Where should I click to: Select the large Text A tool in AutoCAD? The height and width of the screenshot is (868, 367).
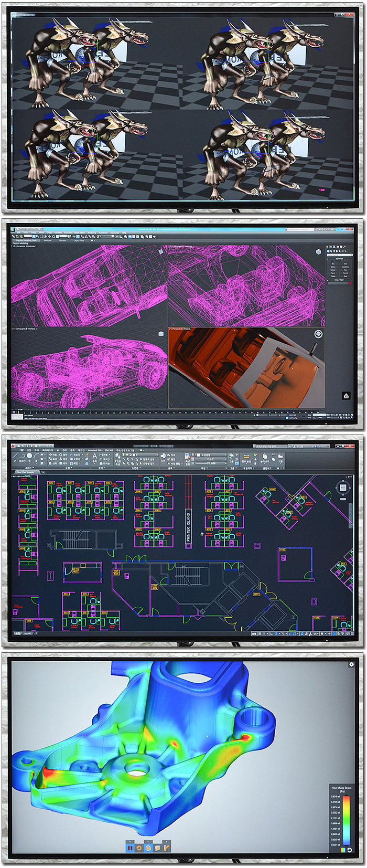[95, 458]
